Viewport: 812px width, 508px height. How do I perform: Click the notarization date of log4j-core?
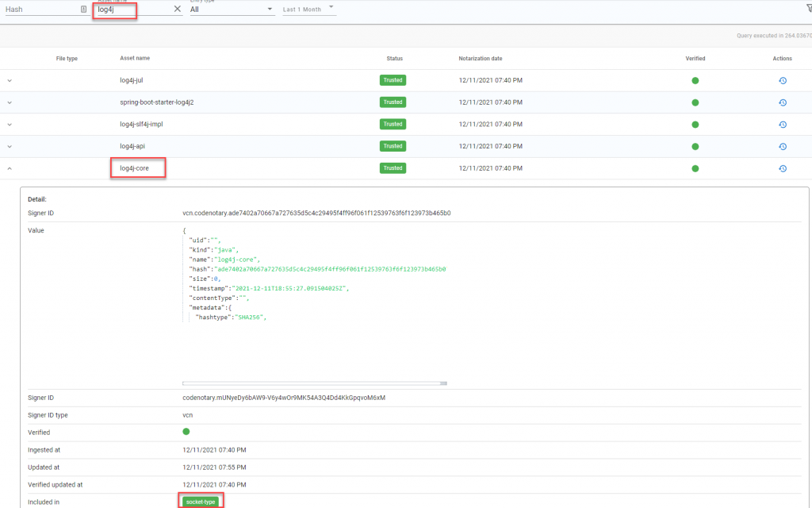coord(490,168)
